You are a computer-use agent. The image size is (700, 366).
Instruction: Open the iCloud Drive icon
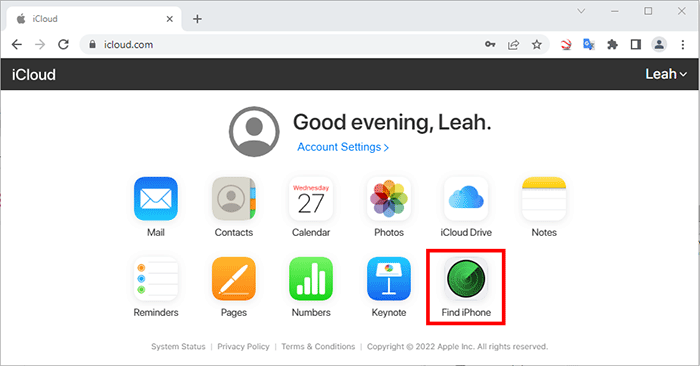(x=466, y=199)
